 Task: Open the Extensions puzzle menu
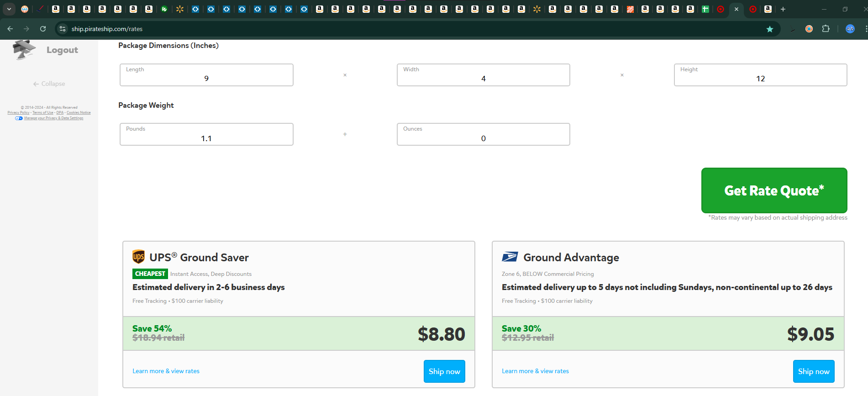(826, 29)
